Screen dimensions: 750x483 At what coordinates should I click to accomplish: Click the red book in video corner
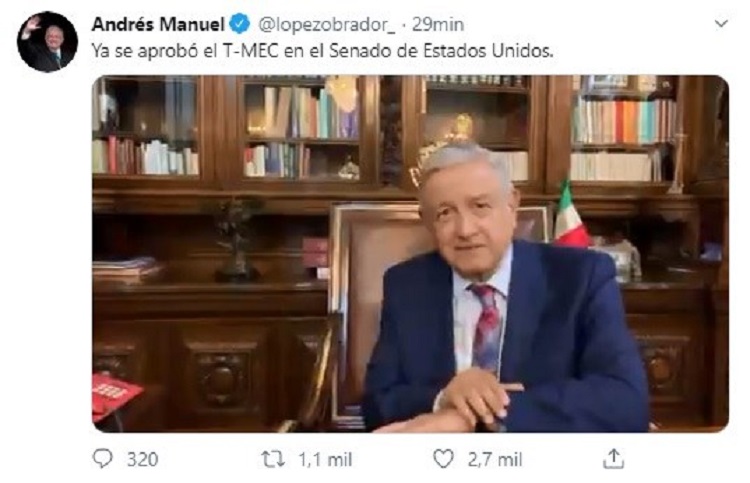coord(115,396)
